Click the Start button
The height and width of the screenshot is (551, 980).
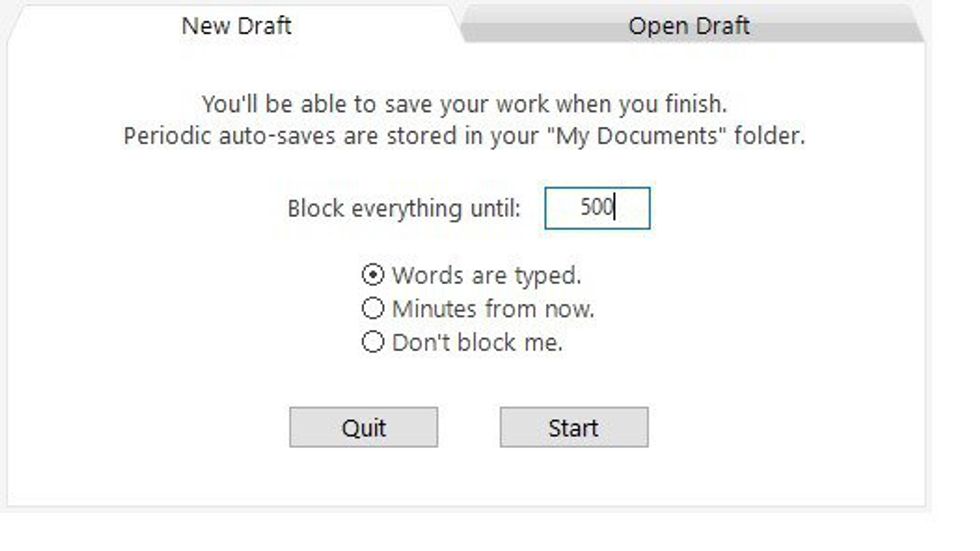coord(573,428)
